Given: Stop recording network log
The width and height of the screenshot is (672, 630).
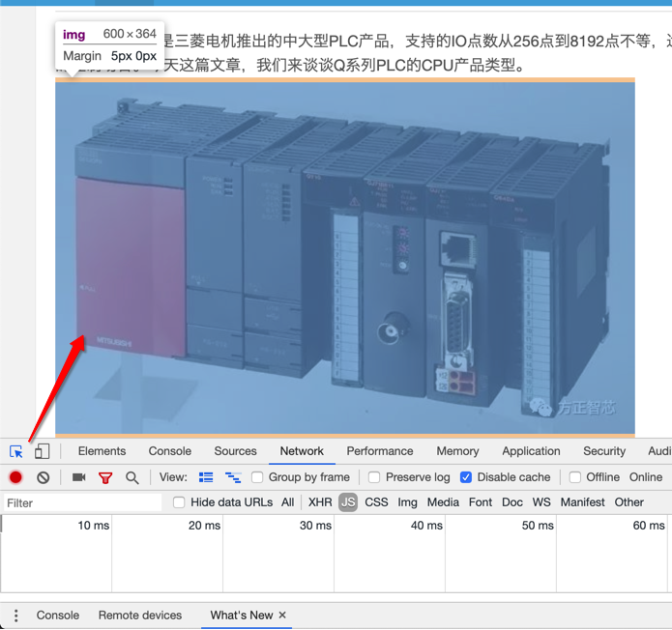Looking at the screenshot, I should point(15,477).
